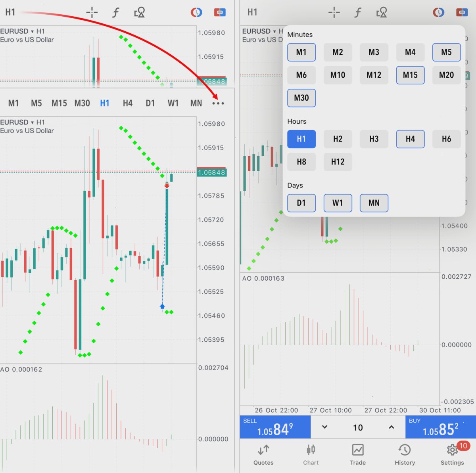Screen dimensions: 476x473
Task: Expand more timeframes via three dots
Action: pyautogui.click(x=218, y=103)
